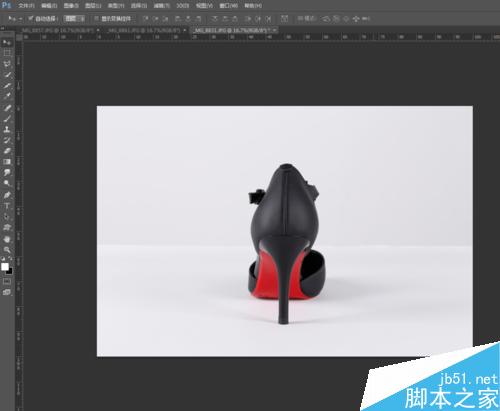Pick the Crop tool
500x411 pixels.
tap(7, 86)
